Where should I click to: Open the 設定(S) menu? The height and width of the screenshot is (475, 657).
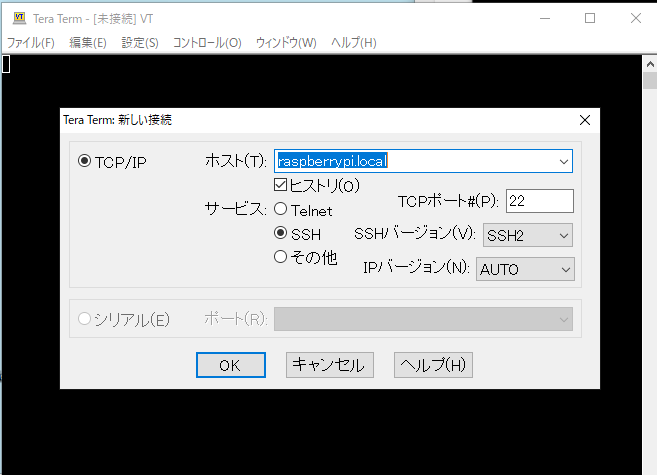click(140, 43)
